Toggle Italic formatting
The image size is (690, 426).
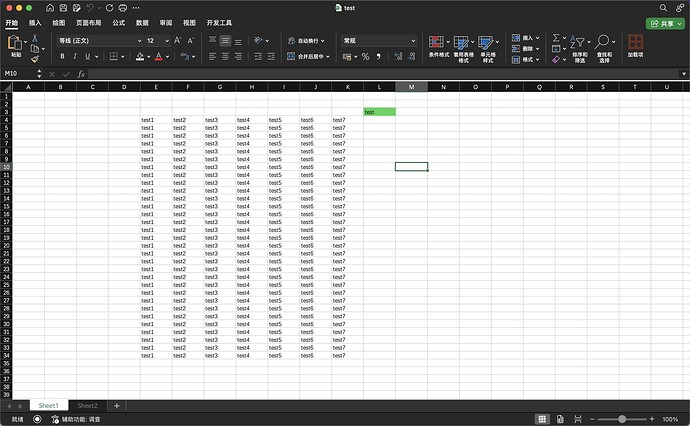click(75, 56)
